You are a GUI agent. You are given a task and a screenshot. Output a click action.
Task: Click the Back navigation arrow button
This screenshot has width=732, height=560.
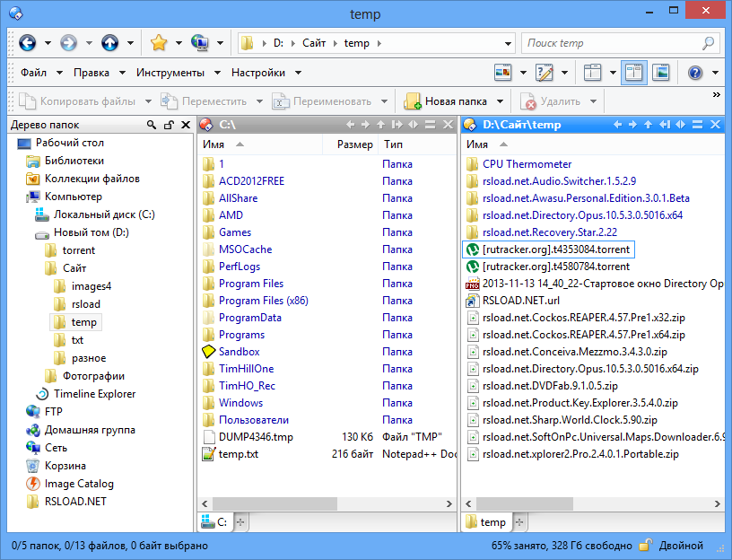click(x=27, y=43)
